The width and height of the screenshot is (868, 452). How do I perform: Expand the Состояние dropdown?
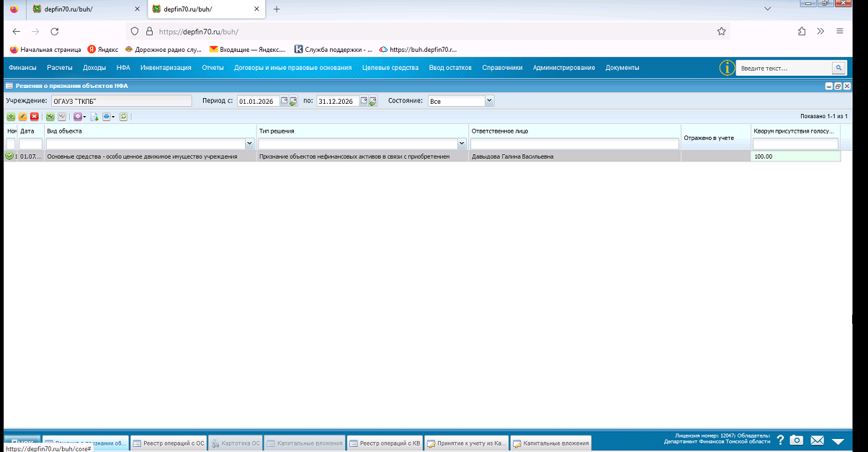pyautogui.click(x=490, y=101)
